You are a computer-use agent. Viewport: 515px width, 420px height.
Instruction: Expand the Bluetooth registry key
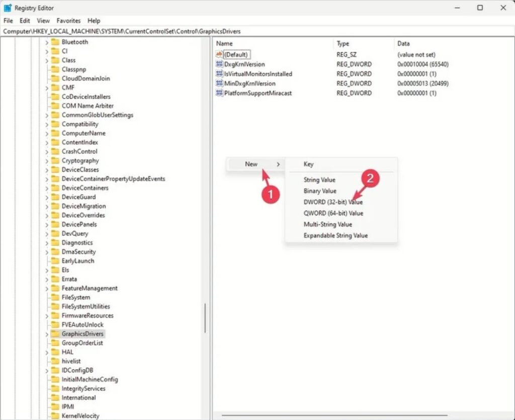click(x=47, y=42)
